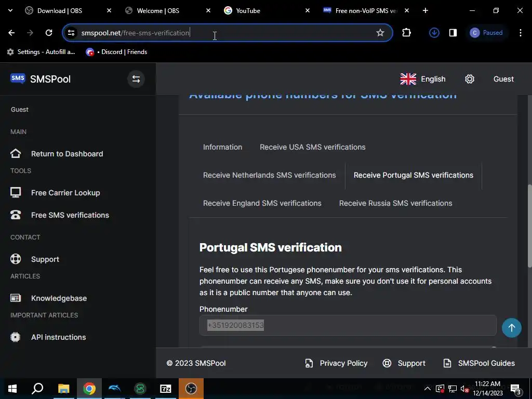Screen dimensions: 532x399
Task: Open the Paused profile button
Action: [486, 33]
